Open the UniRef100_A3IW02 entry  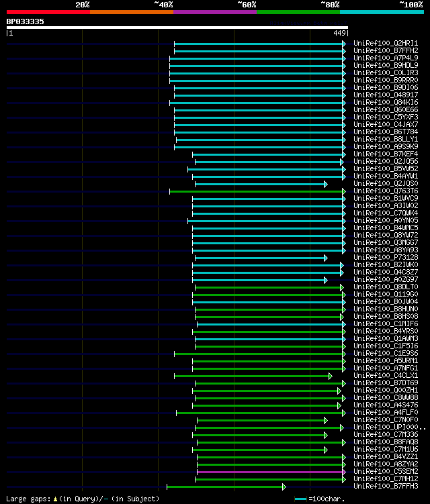(x=386, y=206)
